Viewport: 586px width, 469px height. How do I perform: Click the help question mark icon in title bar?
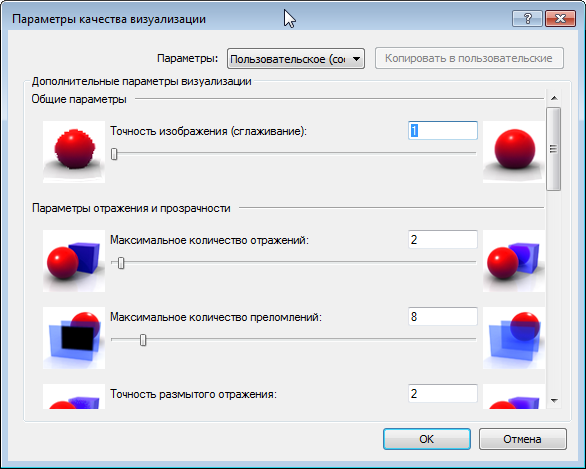pos(527,18)
